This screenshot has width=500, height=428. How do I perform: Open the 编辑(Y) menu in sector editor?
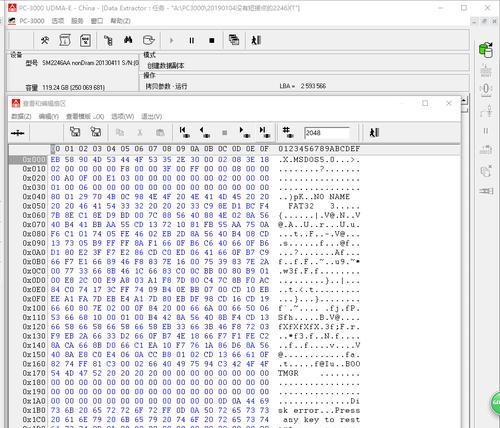click(49, 116)
